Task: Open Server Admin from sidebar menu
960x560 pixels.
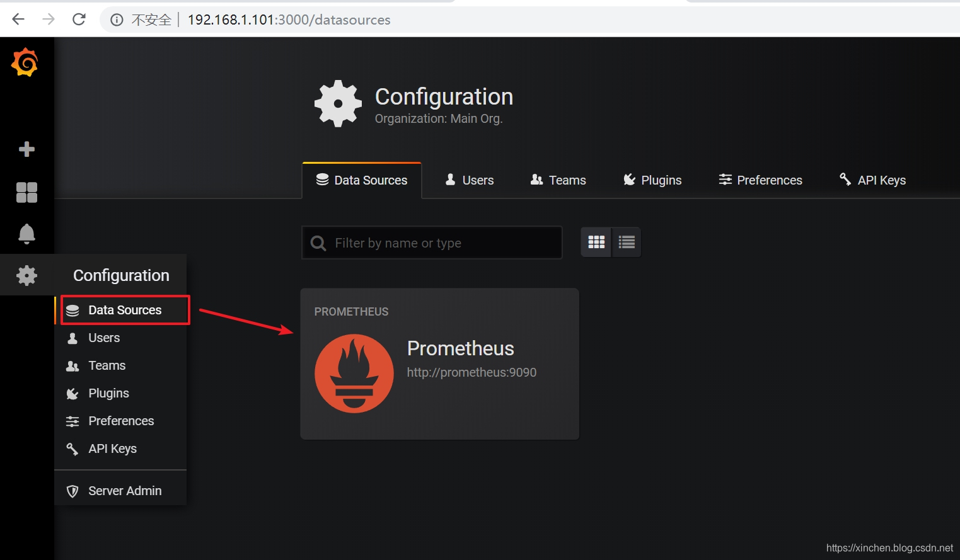Action: (125, 491)
